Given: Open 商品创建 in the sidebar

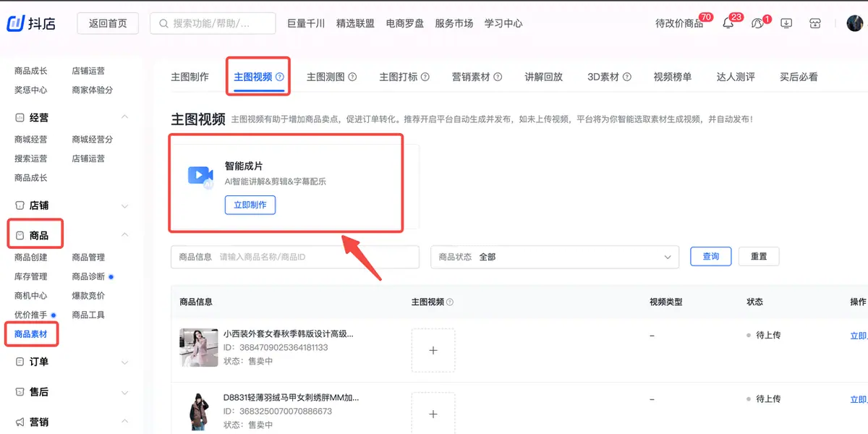Looking at the screenshot, I should point(31,257).
